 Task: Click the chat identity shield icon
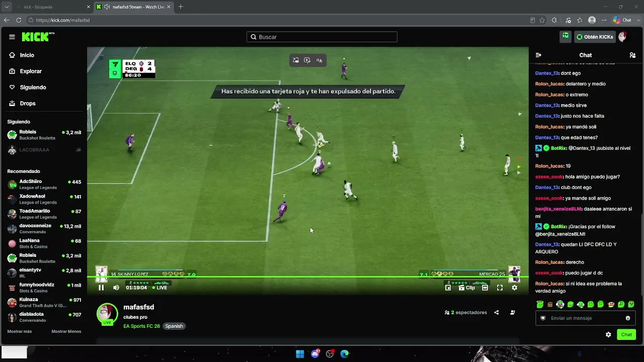coord(543,318)
